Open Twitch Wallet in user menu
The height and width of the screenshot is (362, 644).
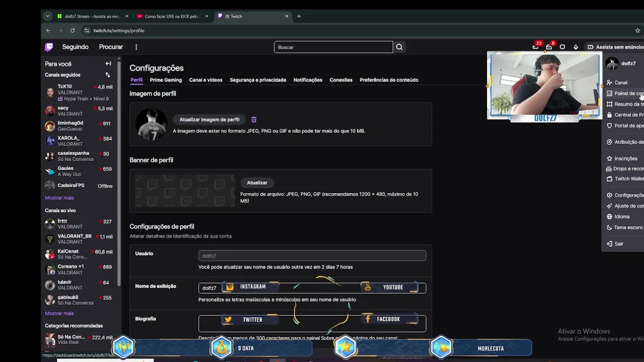coord(624,178)
